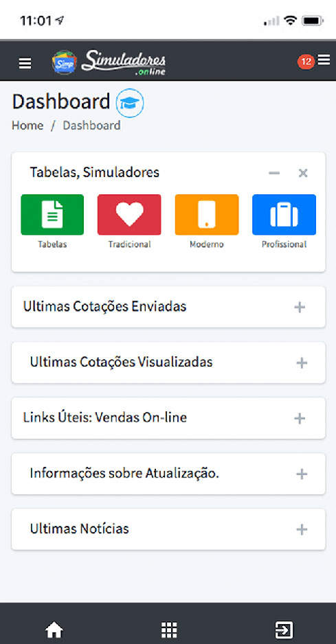Open the red Tradicional heart simulator
Screen dimensions: 336x644
129,214
